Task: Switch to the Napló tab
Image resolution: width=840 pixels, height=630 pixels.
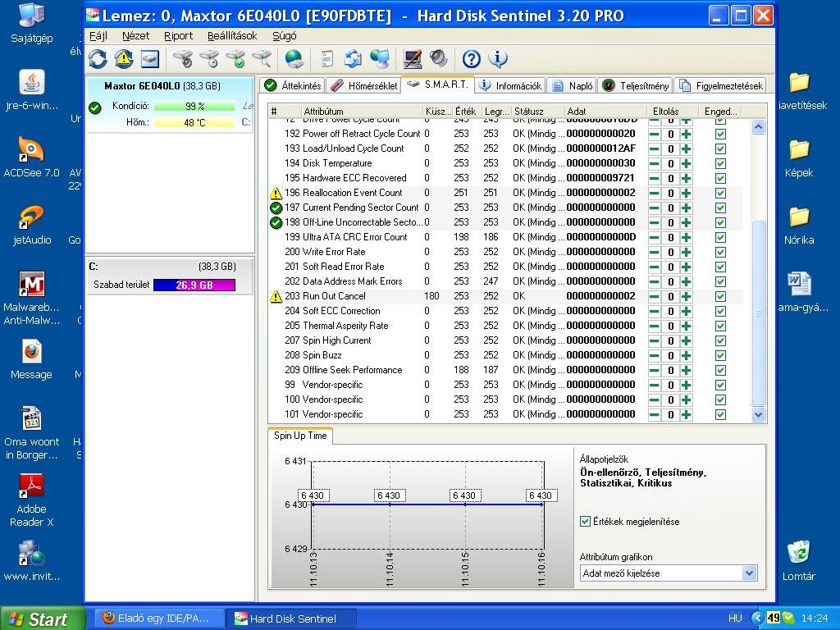Action: [x=572, y=85]
